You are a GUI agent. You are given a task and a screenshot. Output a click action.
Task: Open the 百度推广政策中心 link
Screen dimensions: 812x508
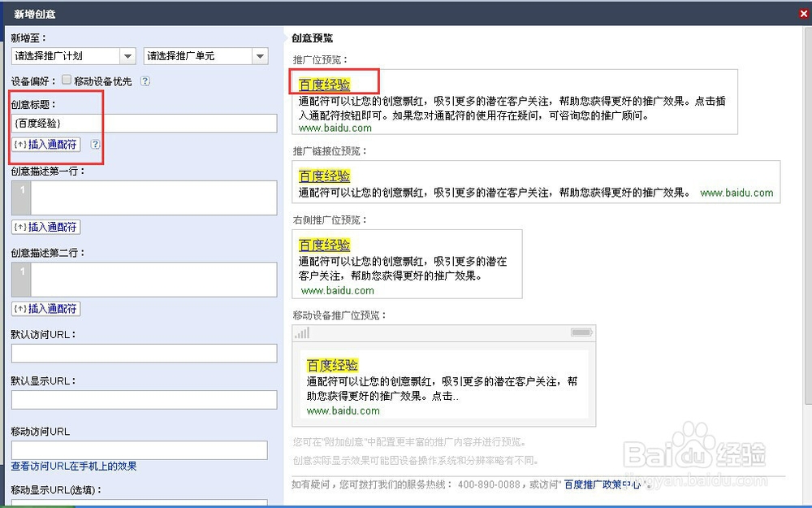[x=603, y=484]
